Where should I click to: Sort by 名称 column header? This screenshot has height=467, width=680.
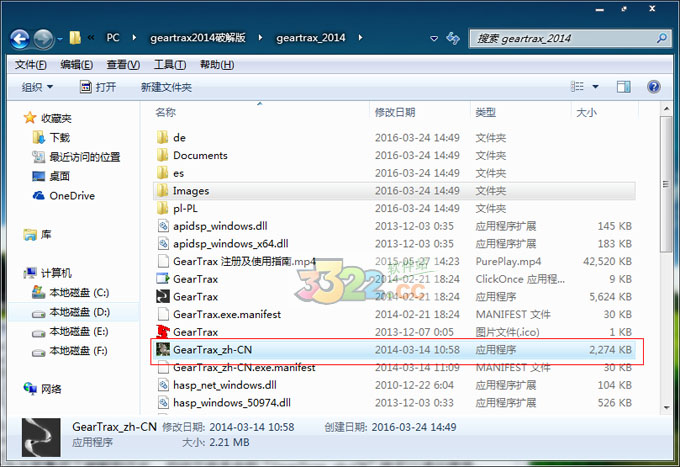(166, 113)
